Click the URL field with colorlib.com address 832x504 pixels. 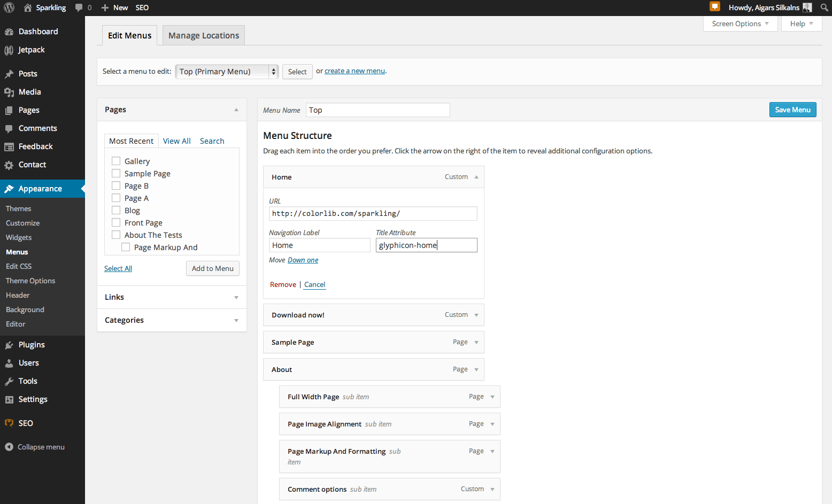click(x=373, y=213)
